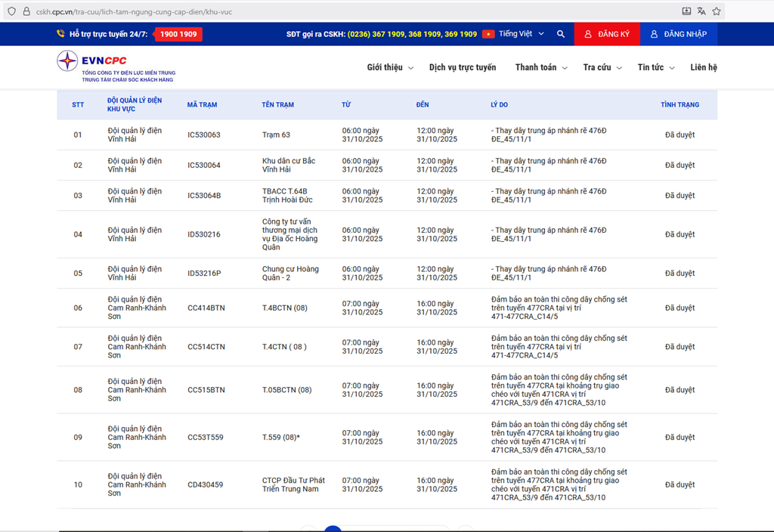
Task: Click the Vietnam flag icon
Action: click(x=488, y=34)
